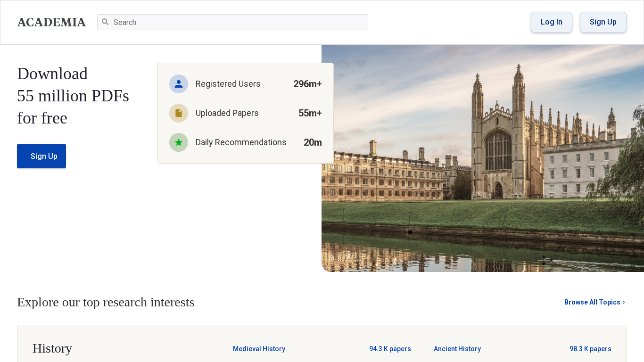Click the King's College chapel photo

[482, 158]
